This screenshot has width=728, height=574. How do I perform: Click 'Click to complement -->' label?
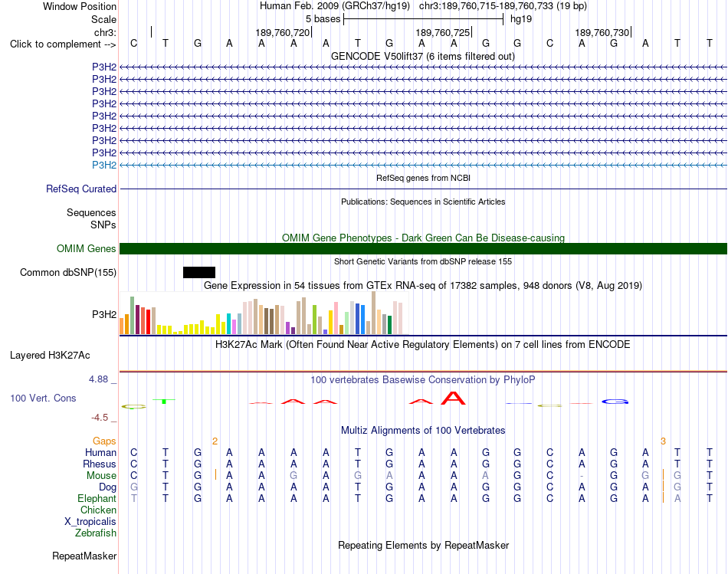pyautogui.click(x=63, y=44)
